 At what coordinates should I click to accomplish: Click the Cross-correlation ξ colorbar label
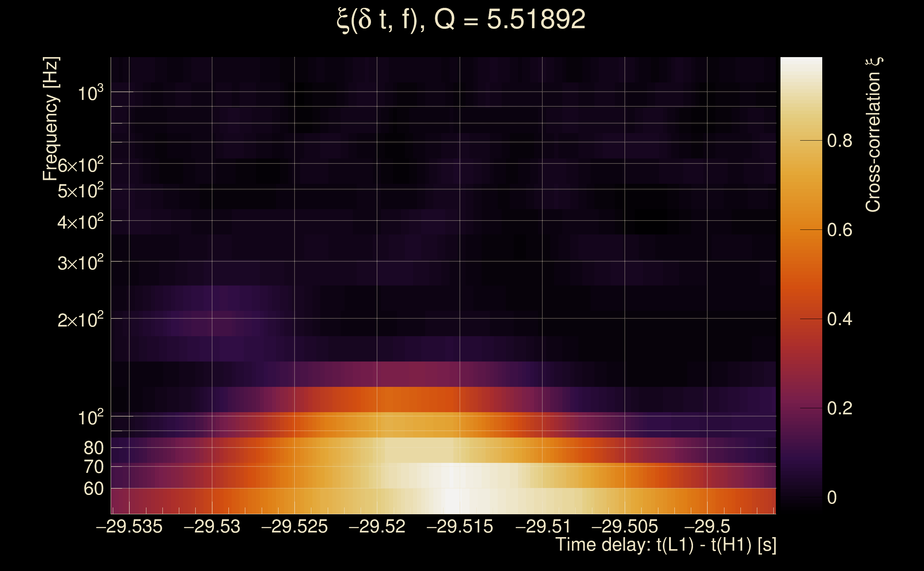pyautogui.click(x=873, y=135)
